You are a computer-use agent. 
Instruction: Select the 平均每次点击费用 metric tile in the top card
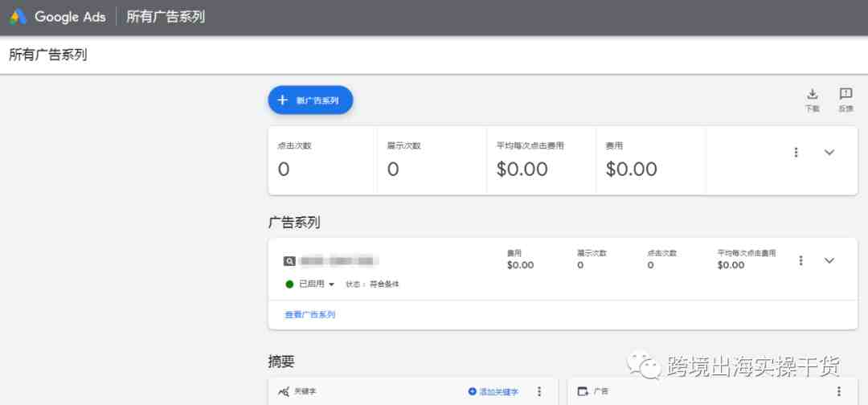click(542, 161)
